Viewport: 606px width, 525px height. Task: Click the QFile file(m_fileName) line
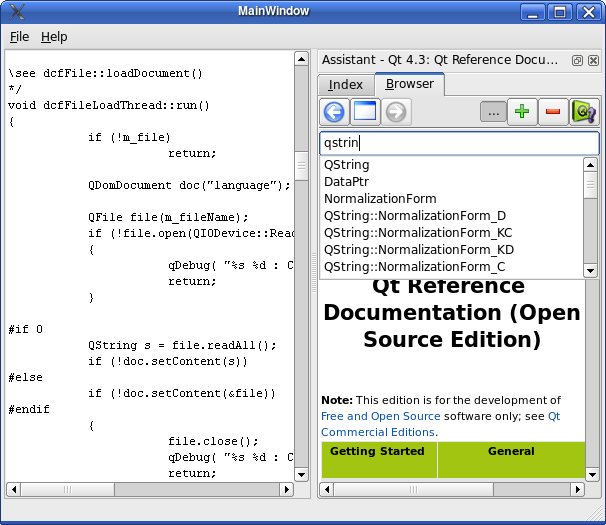click(x=168, y=217)
